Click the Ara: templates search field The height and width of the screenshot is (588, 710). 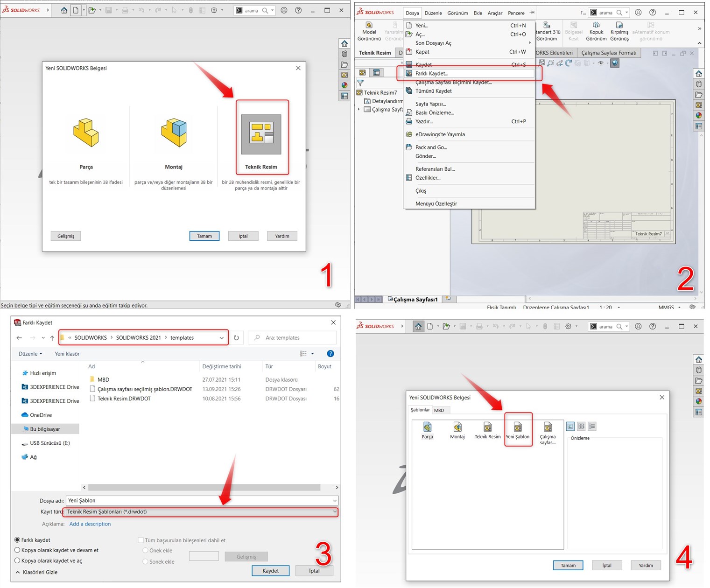(292, 338)
